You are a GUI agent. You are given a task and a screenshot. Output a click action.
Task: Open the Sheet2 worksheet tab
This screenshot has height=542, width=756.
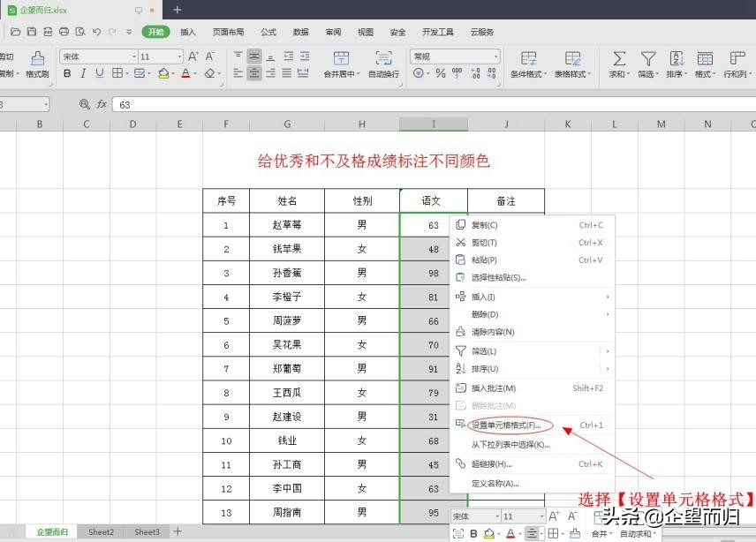102,532
